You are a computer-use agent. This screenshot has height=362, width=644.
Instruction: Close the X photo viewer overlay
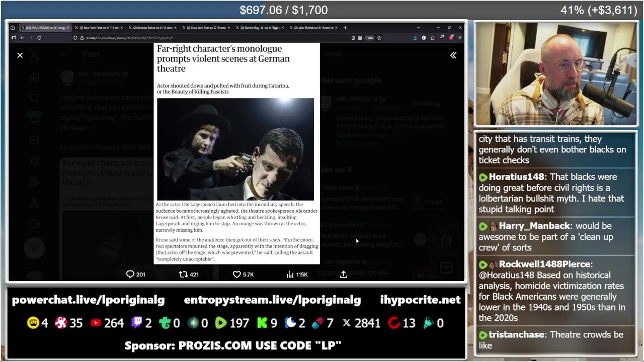20,55
